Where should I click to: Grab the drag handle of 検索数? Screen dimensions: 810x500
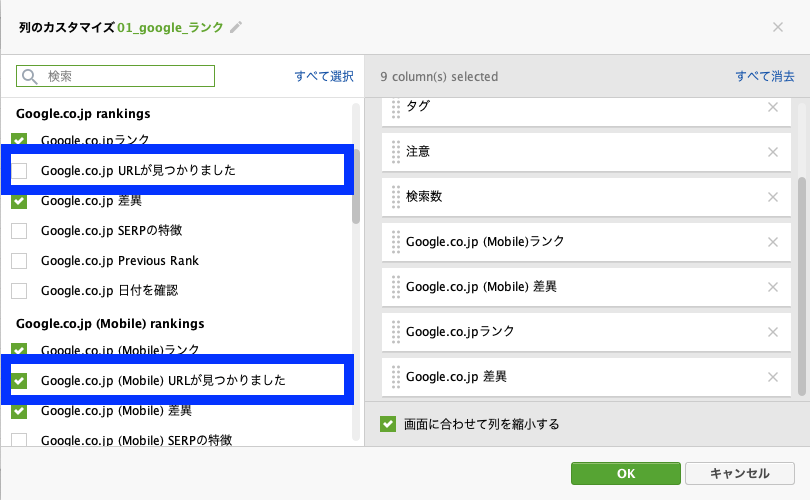click(396, 197)
